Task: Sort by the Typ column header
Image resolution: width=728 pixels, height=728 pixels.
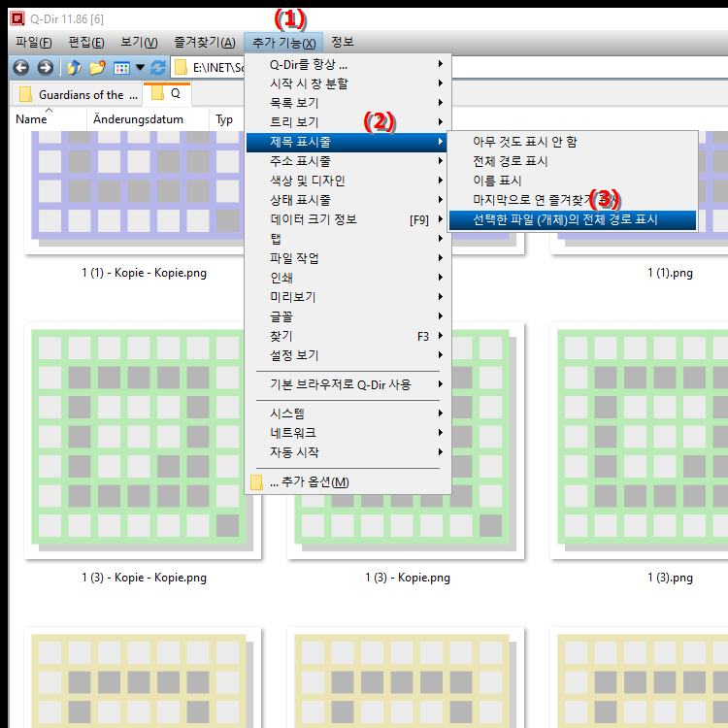Action: 226,119
